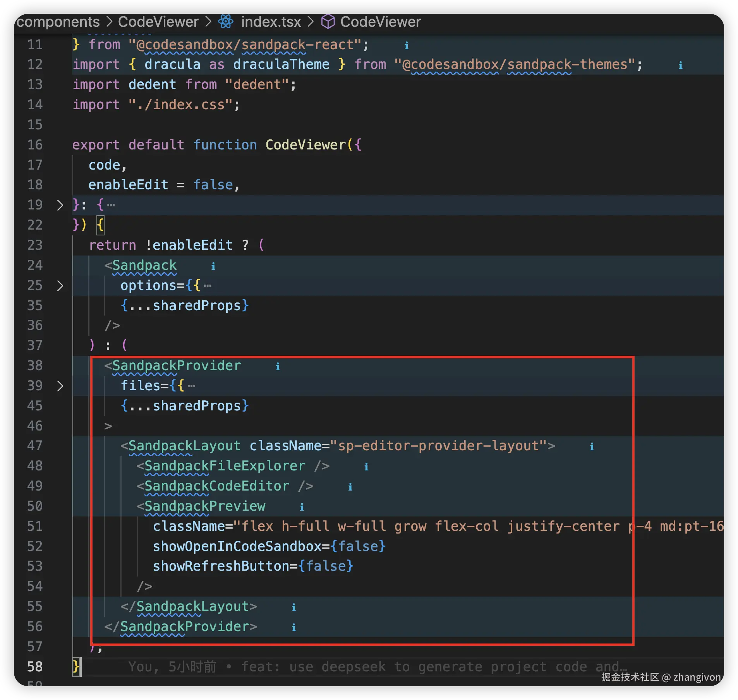This screenshot has width=738, height=700.
Task: Click the {...sharedProps} spread on line 45
Action: (x=184, y=406)
